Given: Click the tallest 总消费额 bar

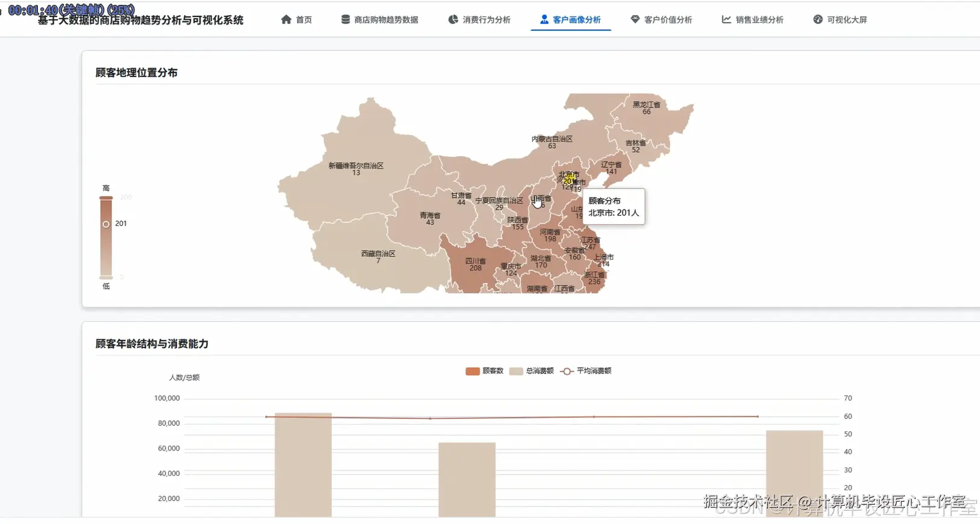Looking at the screenshot, I should (303, 464).
